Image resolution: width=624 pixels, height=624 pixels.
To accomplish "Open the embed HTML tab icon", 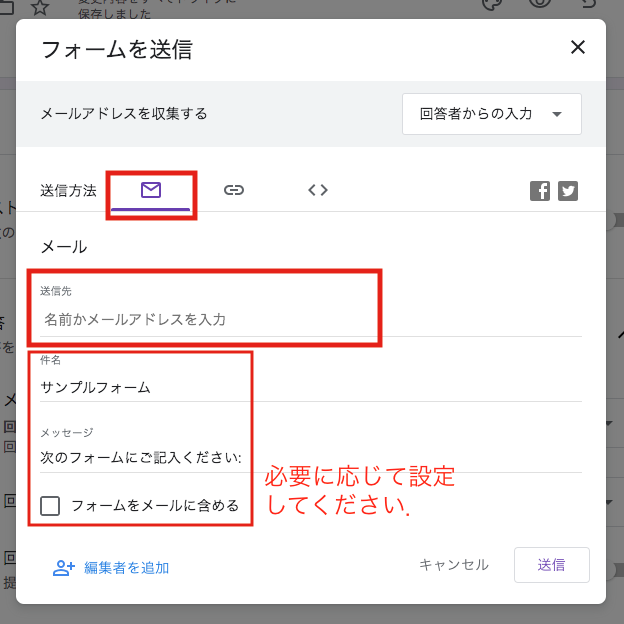I will [x=318, y=190].
